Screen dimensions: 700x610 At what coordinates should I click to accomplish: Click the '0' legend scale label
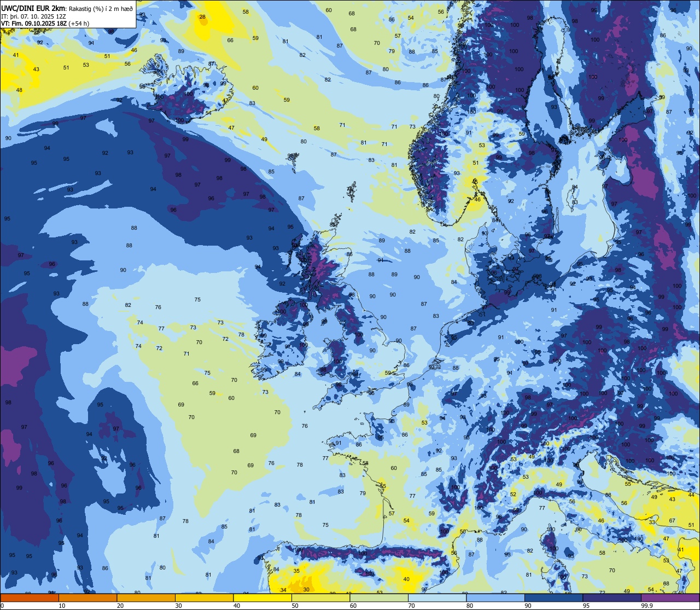pos(3,605)
